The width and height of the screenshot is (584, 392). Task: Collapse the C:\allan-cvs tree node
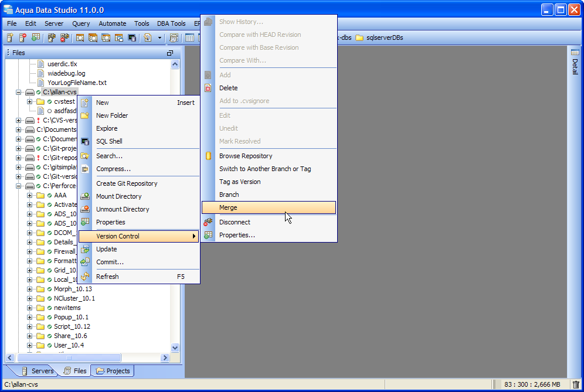click(18, 93)
